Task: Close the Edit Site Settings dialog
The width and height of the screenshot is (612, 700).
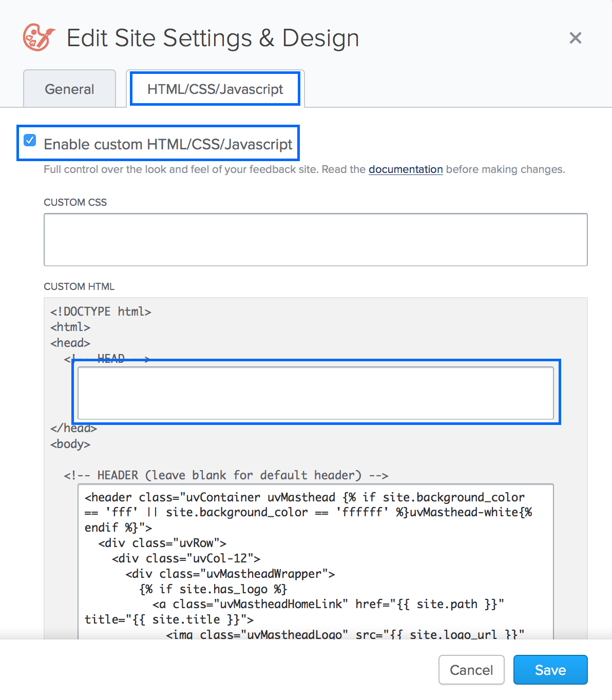Action: click(x=575, y=38)
